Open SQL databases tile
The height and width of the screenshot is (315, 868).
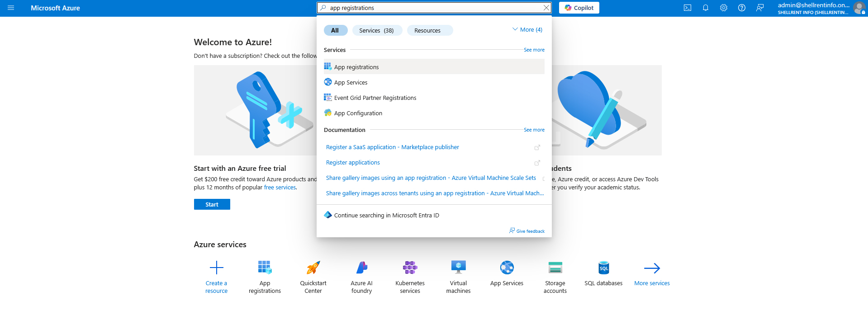pyautogui.click(x=603, y=273)
